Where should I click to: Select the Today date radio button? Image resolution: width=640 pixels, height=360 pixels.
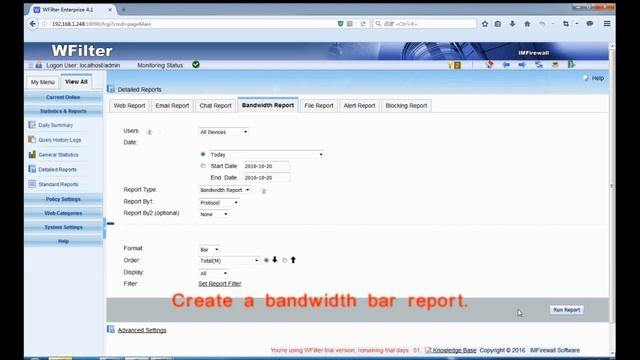[x=203, y=154]
